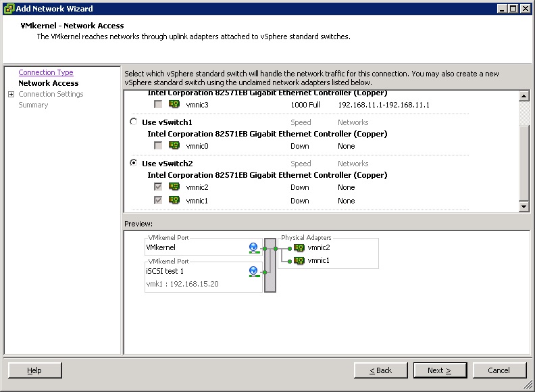The width and height of the screenshot is (535, 392).
Task: Click the vmnic2 adapter icon in the list
Action: (x=174, y=187)
